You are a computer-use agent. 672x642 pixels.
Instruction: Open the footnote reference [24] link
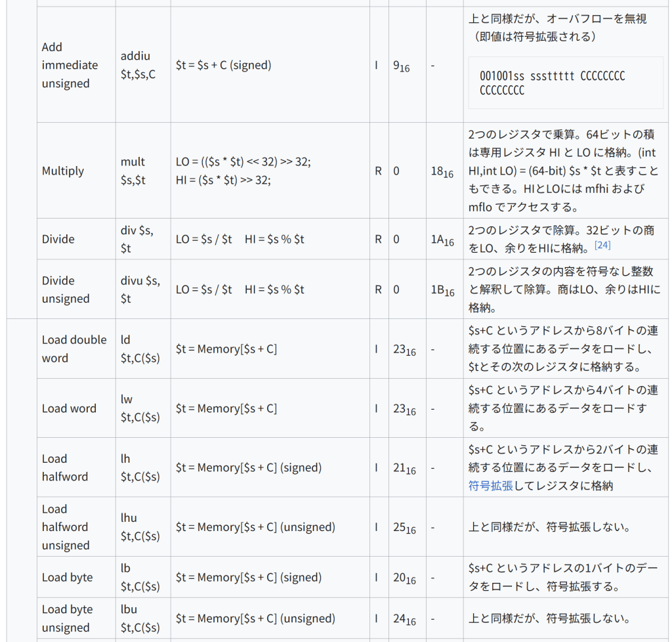coord(602,246)
